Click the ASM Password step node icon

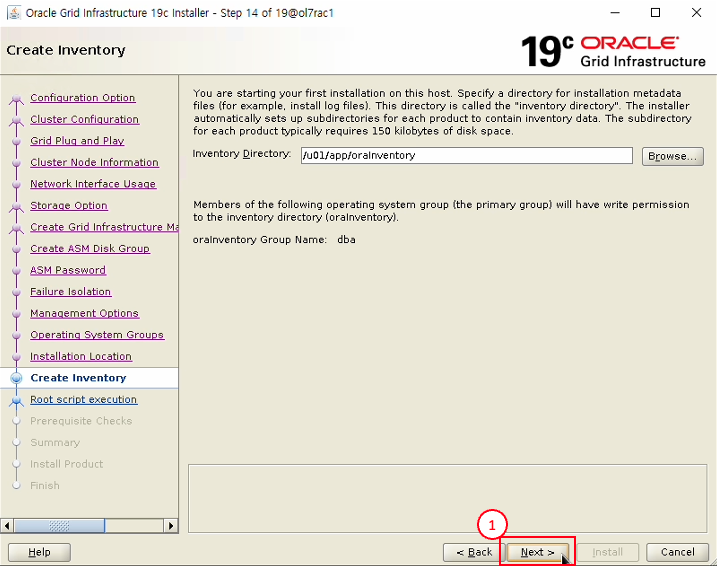pos(16,270)
